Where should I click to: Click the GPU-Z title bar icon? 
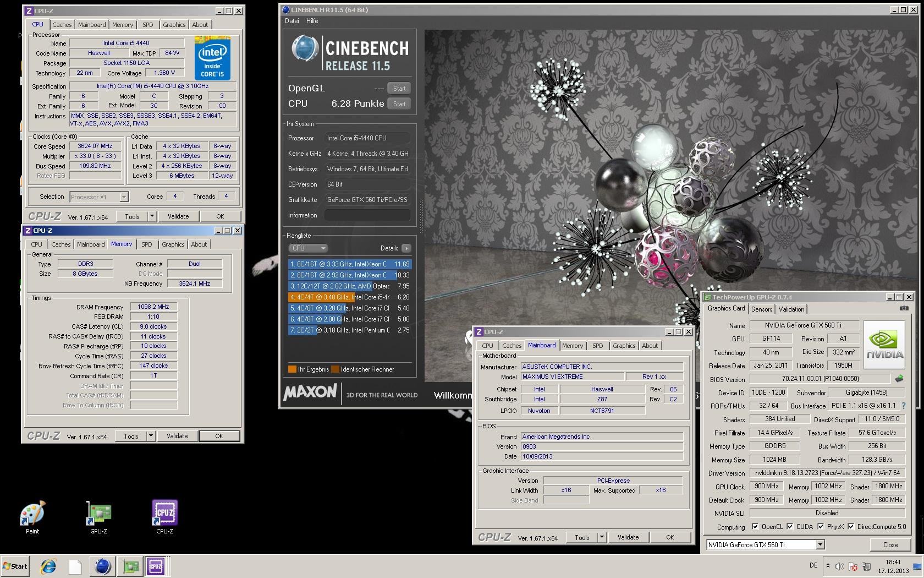pyautogui.click(x=708, y=297)
